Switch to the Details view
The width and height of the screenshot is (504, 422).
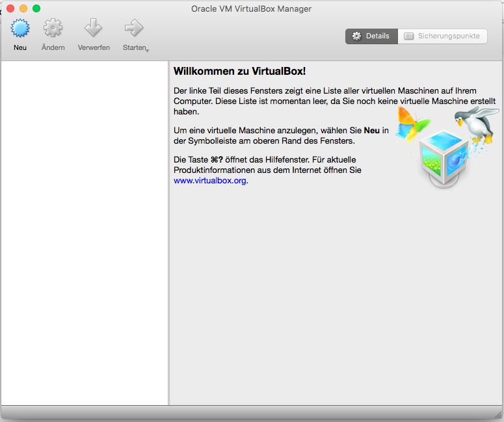coord(371,36)
